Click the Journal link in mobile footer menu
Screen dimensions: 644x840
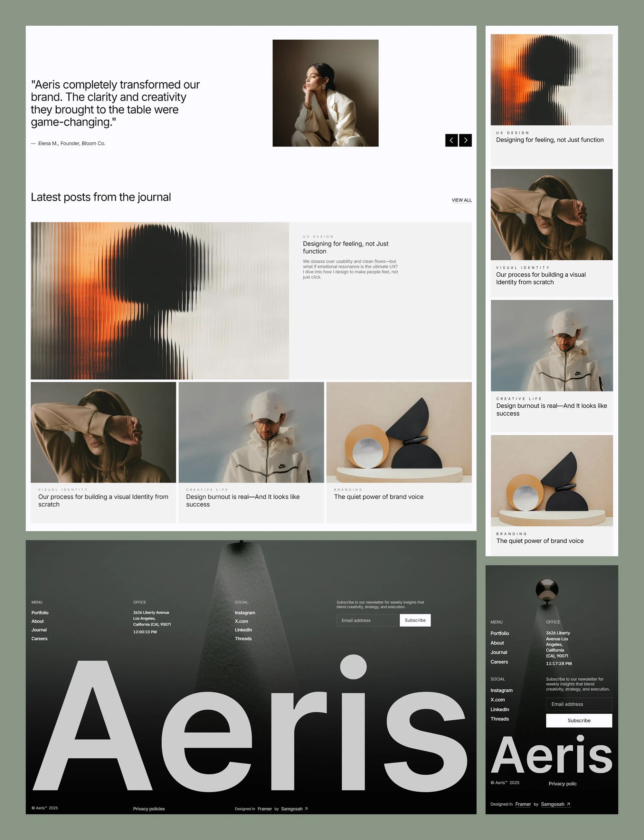499,652
